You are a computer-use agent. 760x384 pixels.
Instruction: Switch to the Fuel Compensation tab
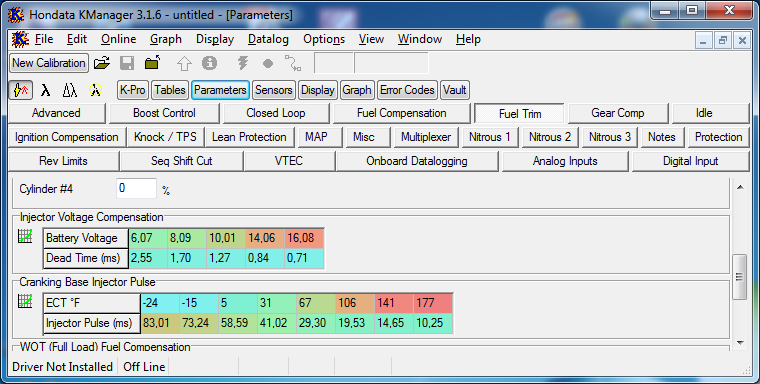(401, 113)
